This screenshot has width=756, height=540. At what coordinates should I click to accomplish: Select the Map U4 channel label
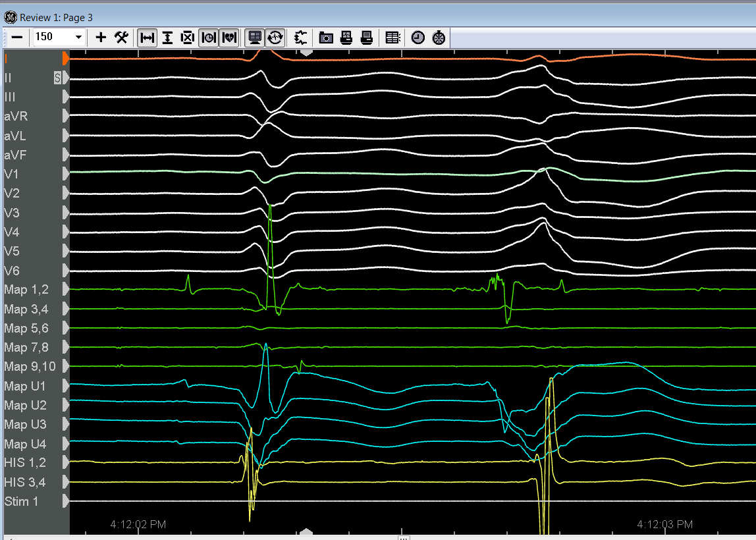(x=25, y=444)
